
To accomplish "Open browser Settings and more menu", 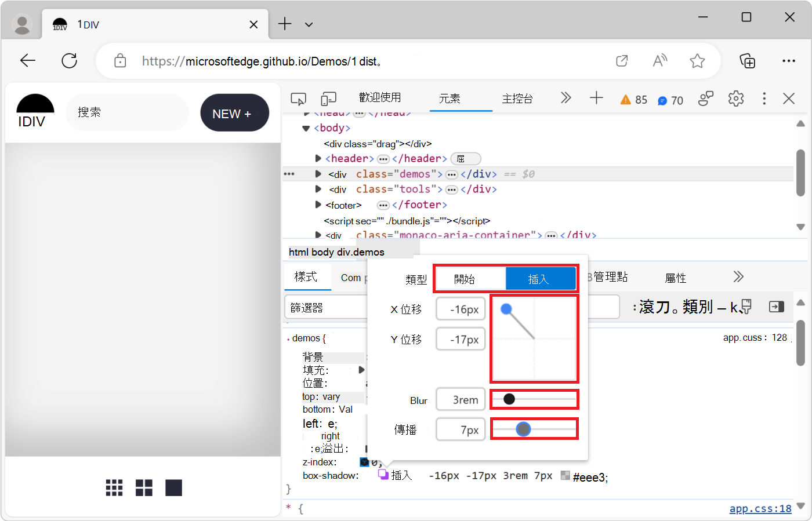I will click(789, 60).
